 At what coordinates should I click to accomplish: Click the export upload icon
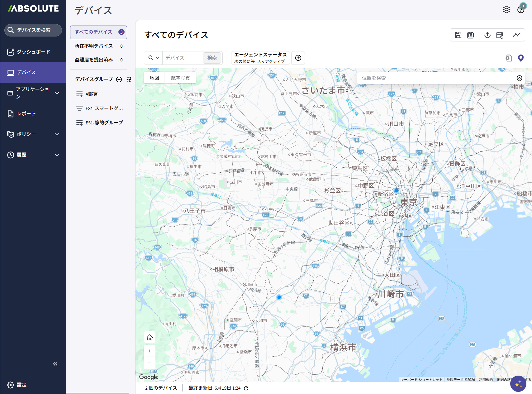(x=487, y=35)
